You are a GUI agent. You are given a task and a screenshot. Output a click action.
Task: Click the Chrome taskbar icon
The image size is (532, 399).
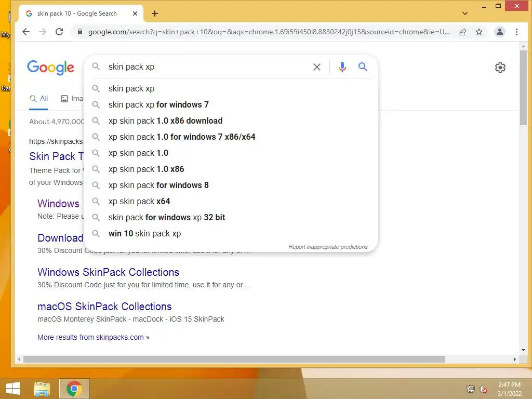[x=74, y=389]
